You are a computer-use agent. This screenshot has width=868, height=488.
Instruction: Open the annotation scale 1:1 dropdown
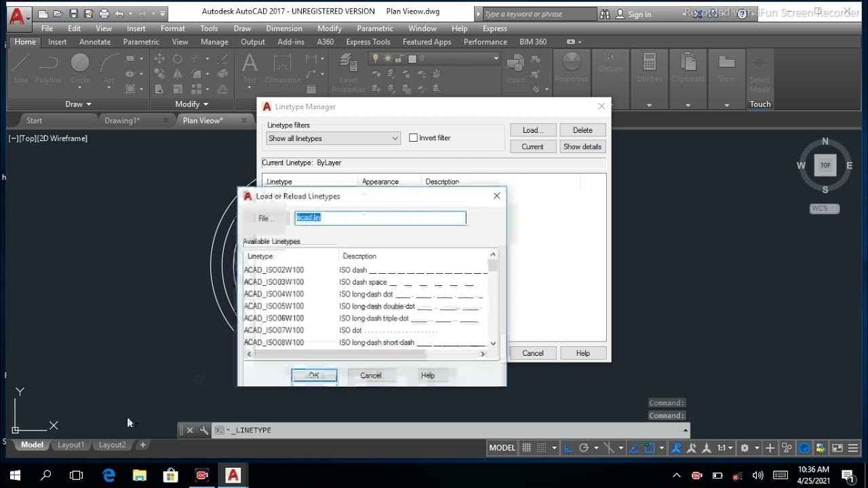point(726,448)
